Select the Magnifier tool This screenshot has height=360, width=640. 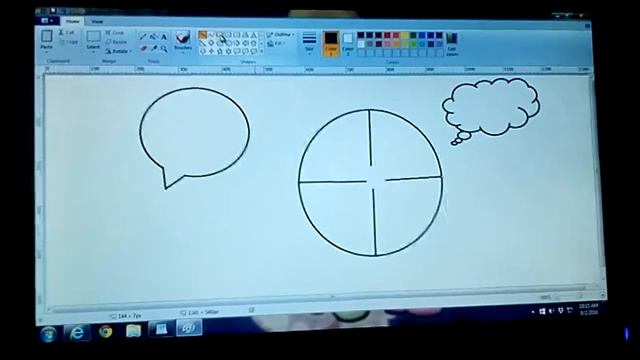pos(164,49)
